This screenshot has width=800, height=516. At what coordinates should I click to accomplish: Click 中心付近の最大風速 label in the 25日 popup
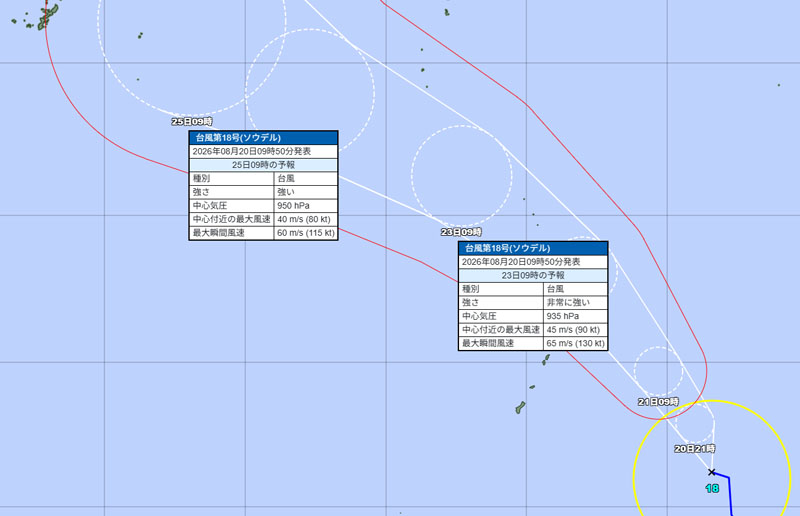[231, 219]
